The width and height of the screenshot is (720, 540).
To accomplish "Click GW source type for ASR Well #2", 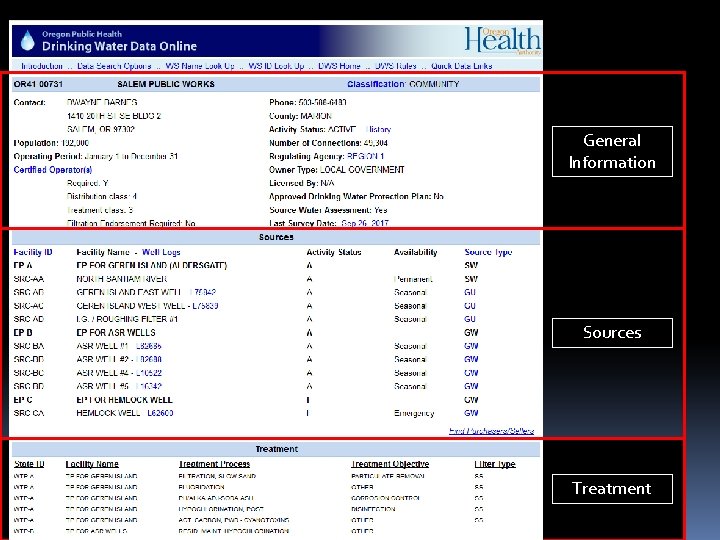I will tap(471, 359).
